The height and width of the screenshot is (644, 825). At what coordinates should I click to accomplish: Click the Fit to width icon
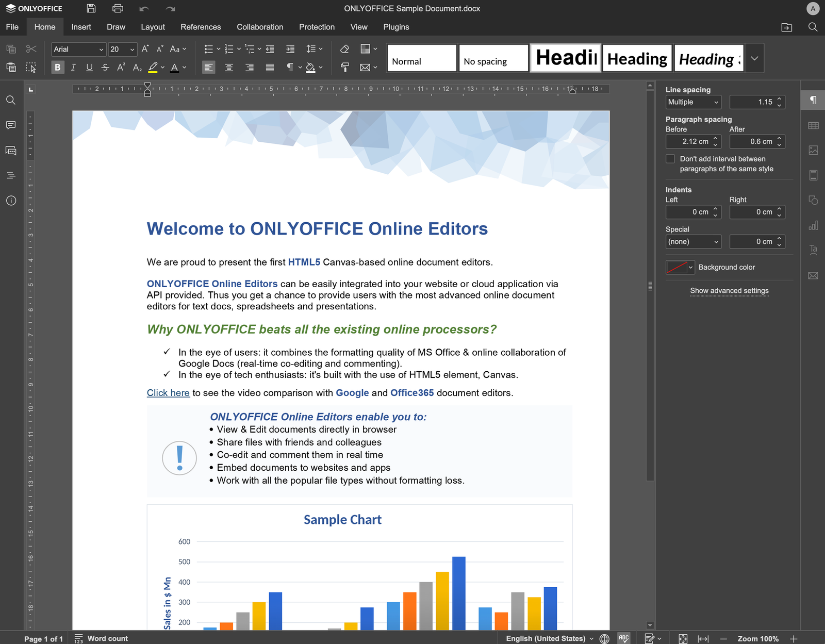pos(703,638)
